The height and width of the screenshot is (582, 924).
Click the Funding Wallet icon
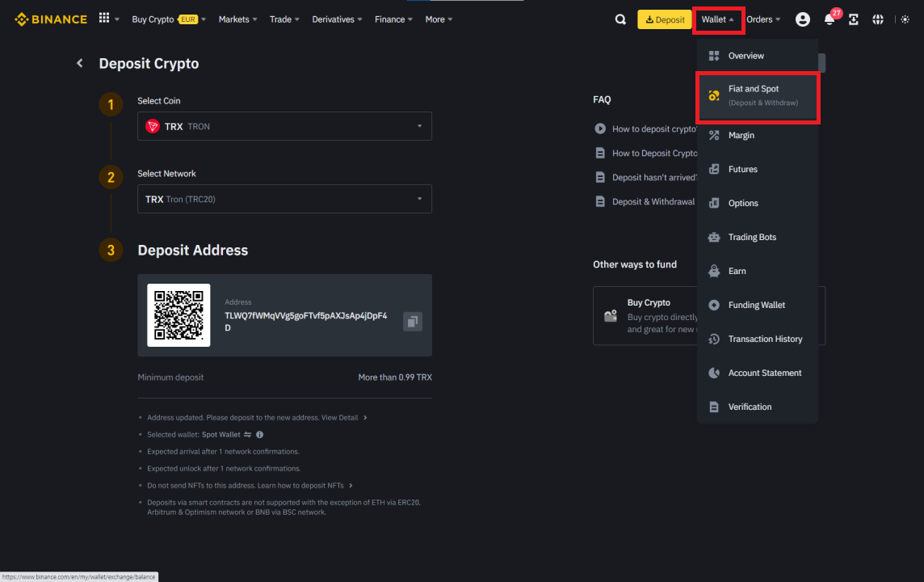pyautogui.click(x=714, y=305)
